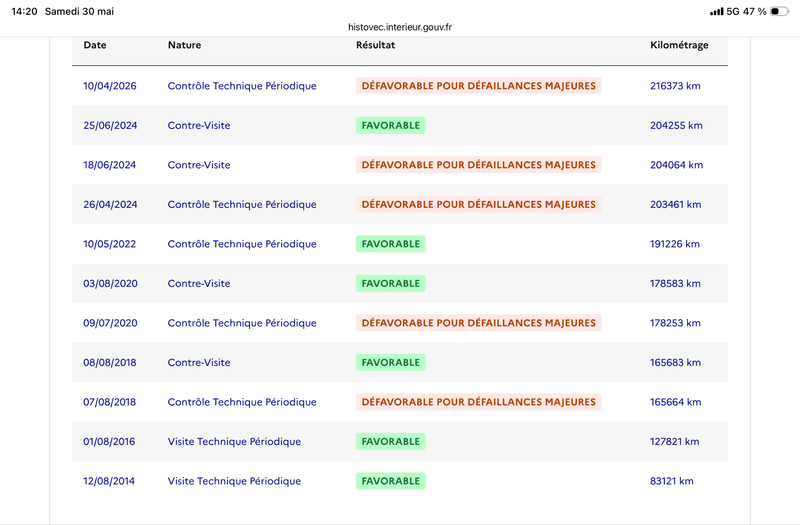
Task: Select the Kilométrage column header
Action: [x=679, y=45]
